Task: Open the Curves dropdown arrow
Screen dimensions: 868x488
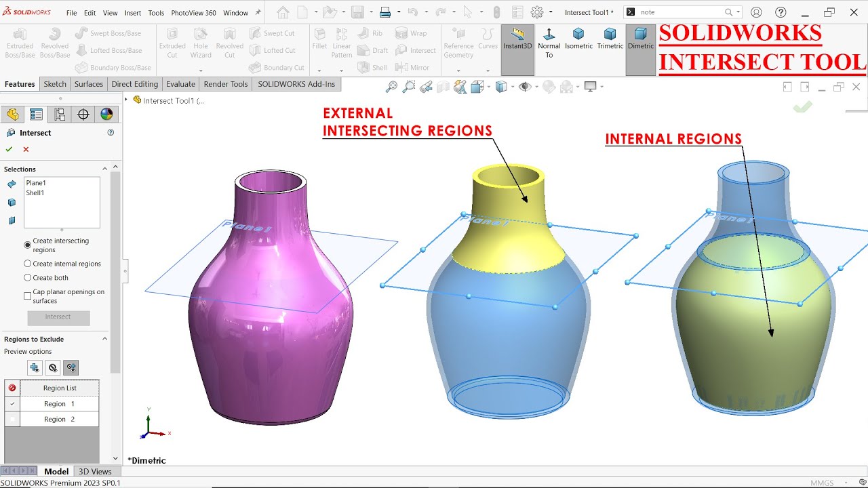Action: [488, 70]
